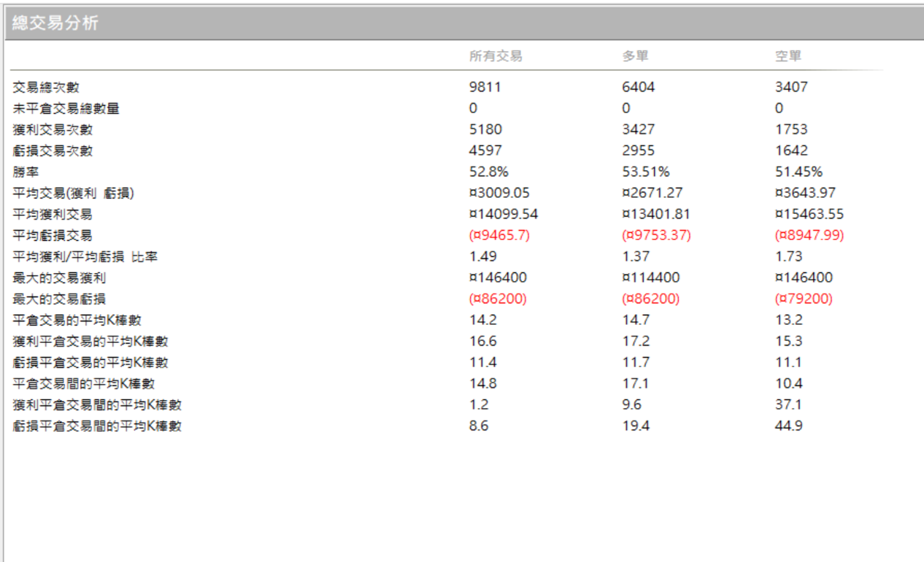
Task: Click the ¤13401.81 value
Action: (x=656, y=215)
